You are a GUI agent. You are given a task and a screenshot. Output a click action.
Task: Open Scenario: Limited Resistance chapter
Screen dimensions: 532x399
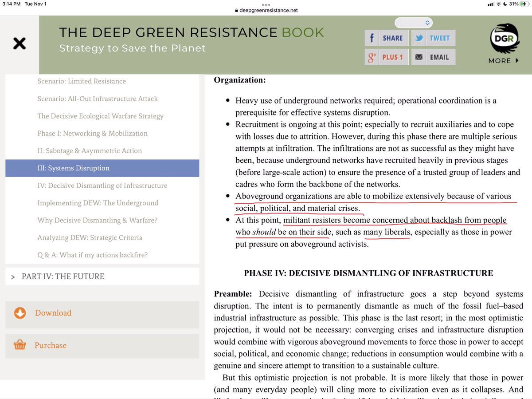click(x=82, y=81)
